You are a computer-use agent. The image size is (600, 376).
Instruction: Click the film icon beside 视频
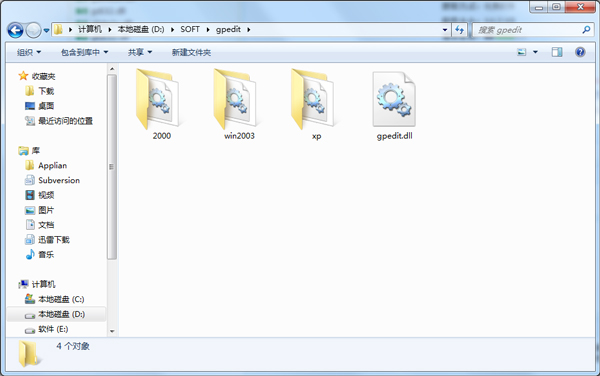pos(30,195)
